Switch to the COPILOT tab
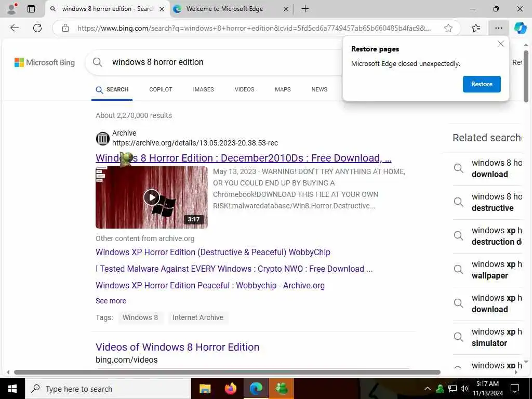Screen dimensions: 532x399 161,89
